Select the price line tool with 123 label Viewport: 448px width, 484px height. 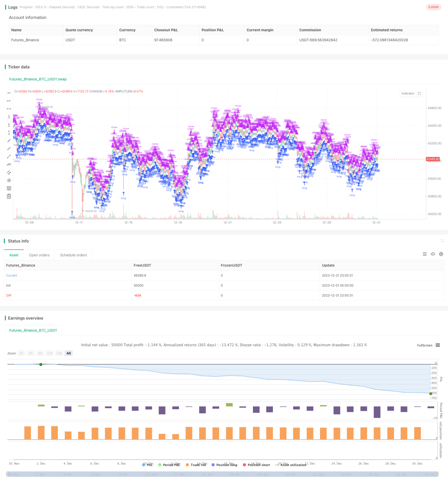[x=9, y=164]
